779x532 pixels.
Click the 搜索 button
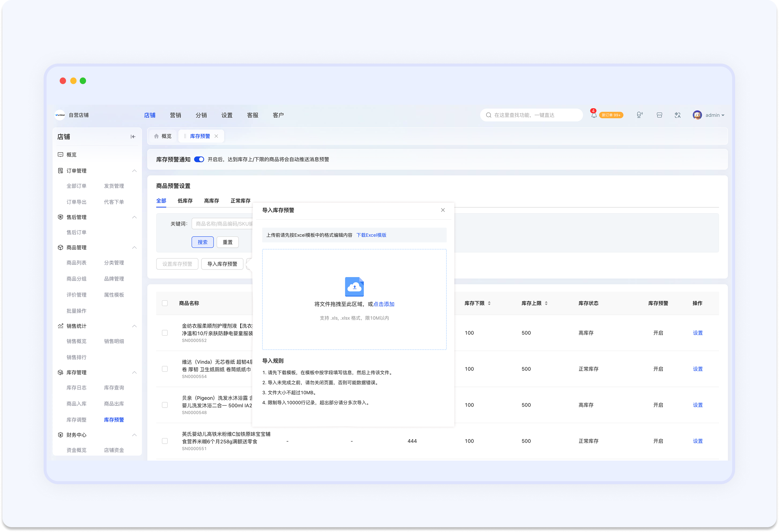click(x=202, y=242)
